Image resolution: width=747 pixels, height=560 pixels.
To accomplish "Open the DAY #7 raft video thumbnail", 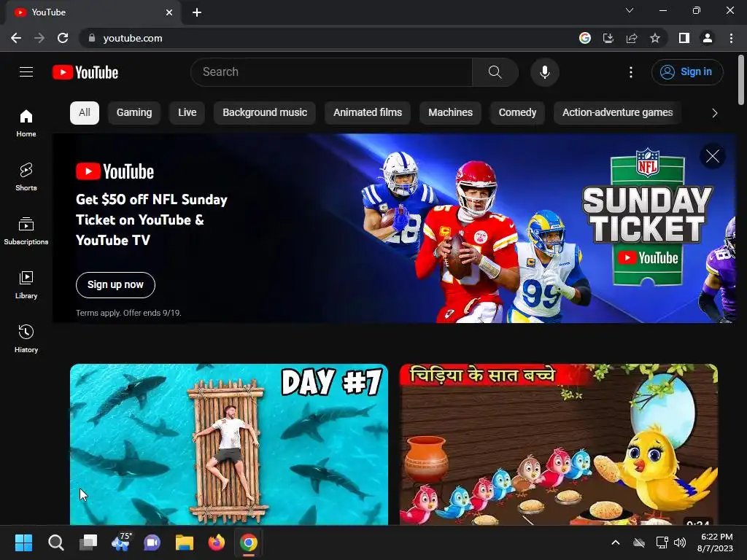I will 229,444.
